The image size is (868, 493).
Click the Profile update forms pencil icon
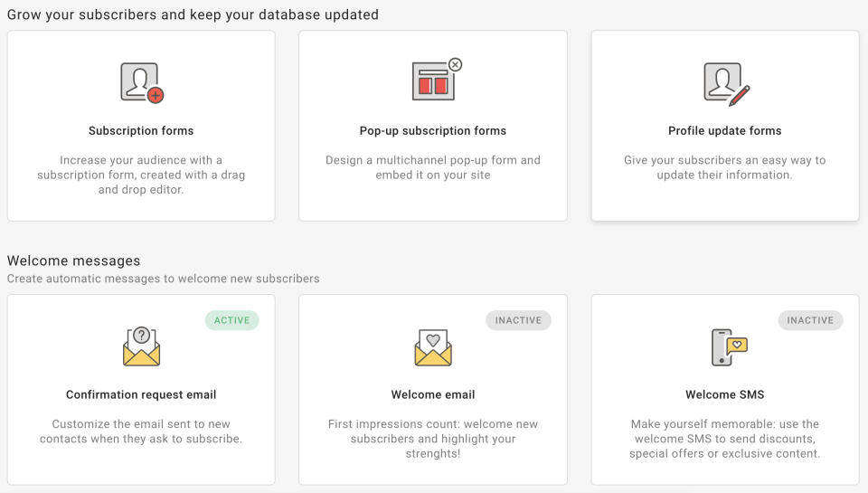726,82
